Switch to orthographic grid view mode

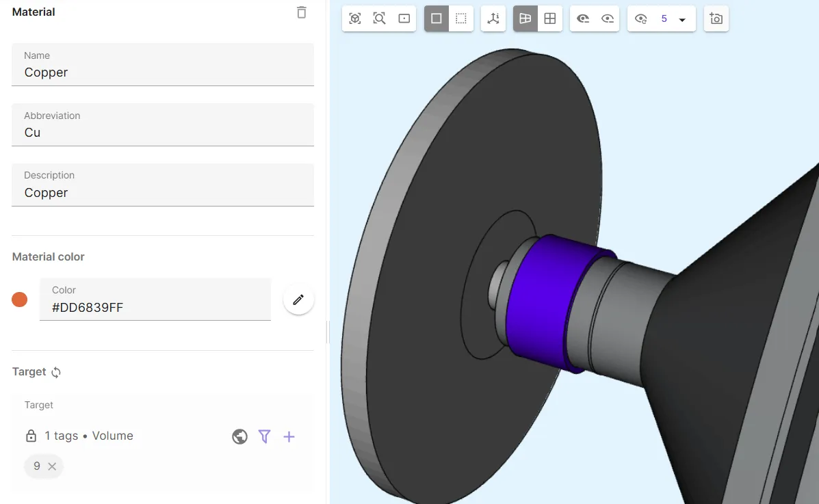point(550,18)
